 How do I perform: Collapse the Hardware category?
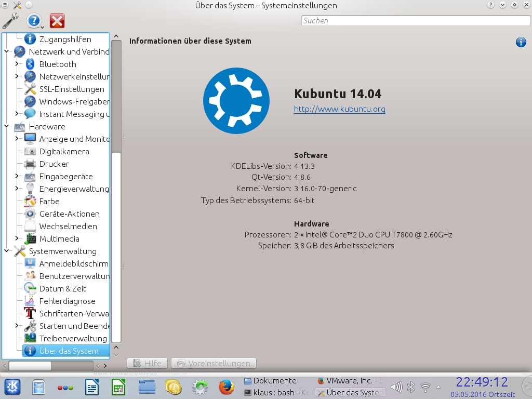click(x=7, y=126)
